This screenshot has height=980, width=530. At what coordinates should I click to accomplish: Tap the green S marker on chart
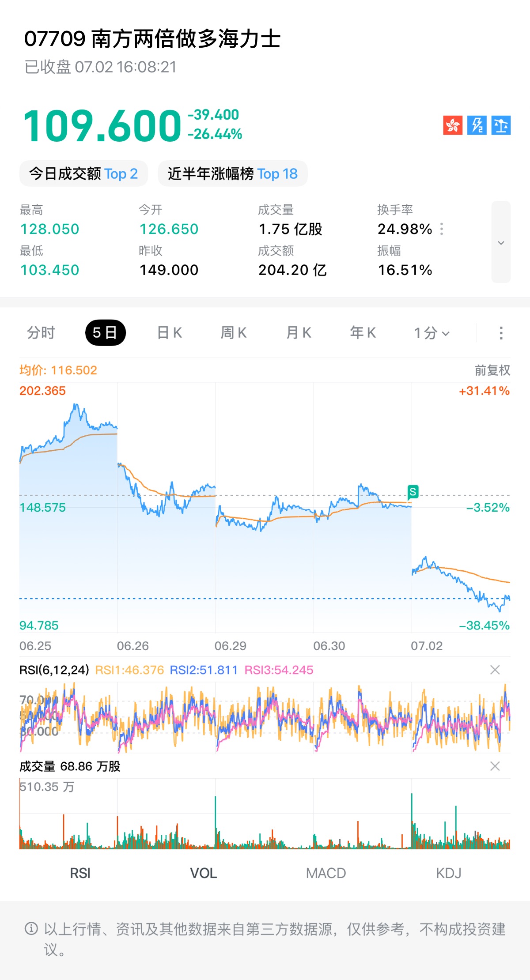pyautogui.click(x=413, y=492)
